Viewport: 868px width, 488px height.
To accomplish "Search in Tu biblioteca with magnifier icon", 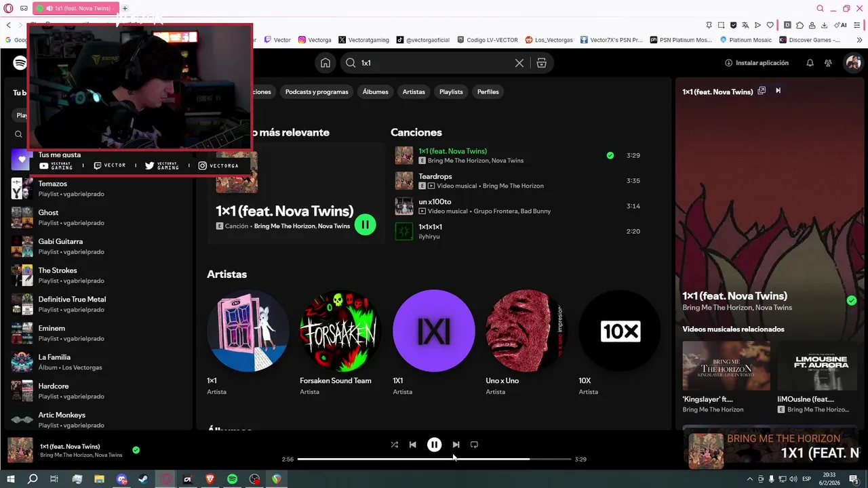I will pyautogui.click(x=19, y=134).
